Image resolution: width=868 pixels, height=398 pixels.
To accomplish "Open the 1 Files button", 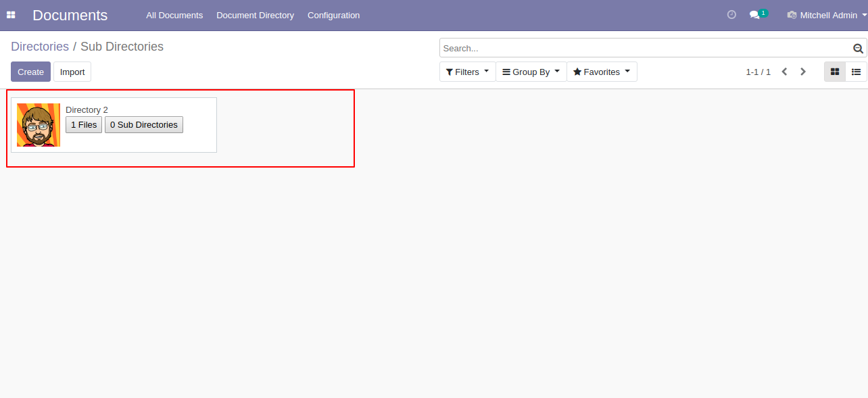I will click(84, 124).
